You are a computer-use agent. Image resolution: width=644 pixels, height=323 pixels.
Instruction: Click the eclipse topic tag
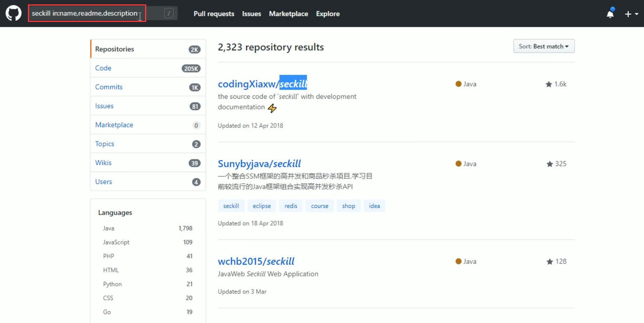(x=262, y=206)
